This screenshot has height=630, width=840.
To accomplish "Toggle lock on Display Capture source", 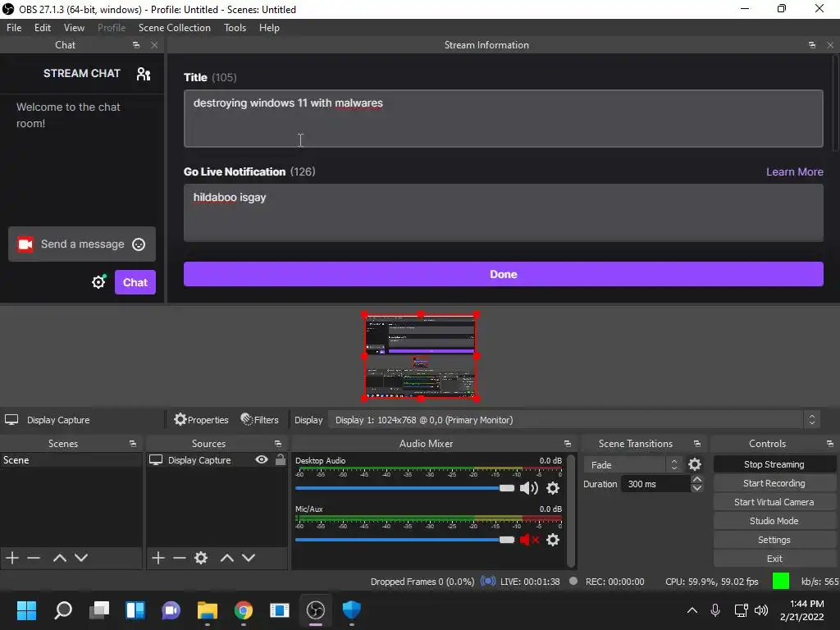I will [x=281, y=459].
